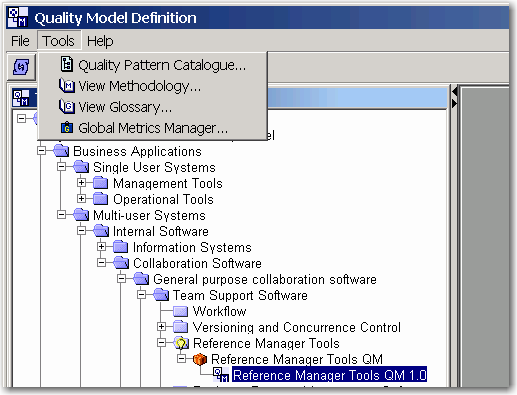Click the Internal Software folder icon
Viewport: 517px width, 395px height.
(101, 231)
